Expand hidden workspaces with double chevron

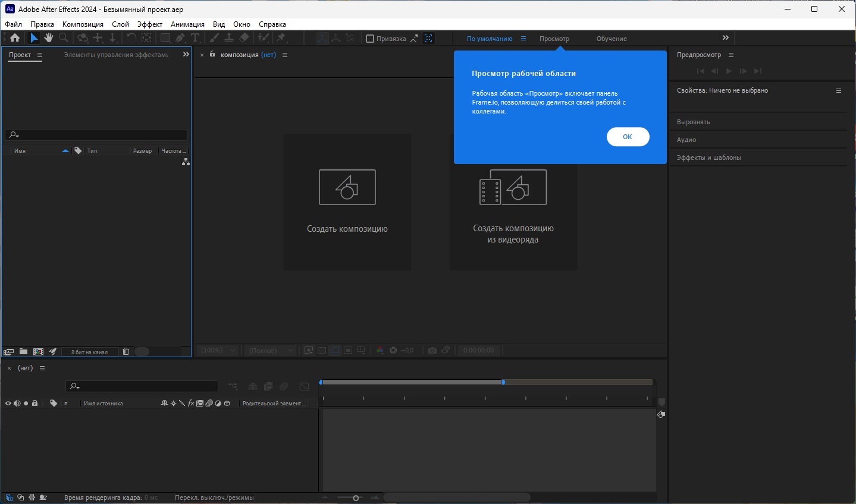point(725,38)
